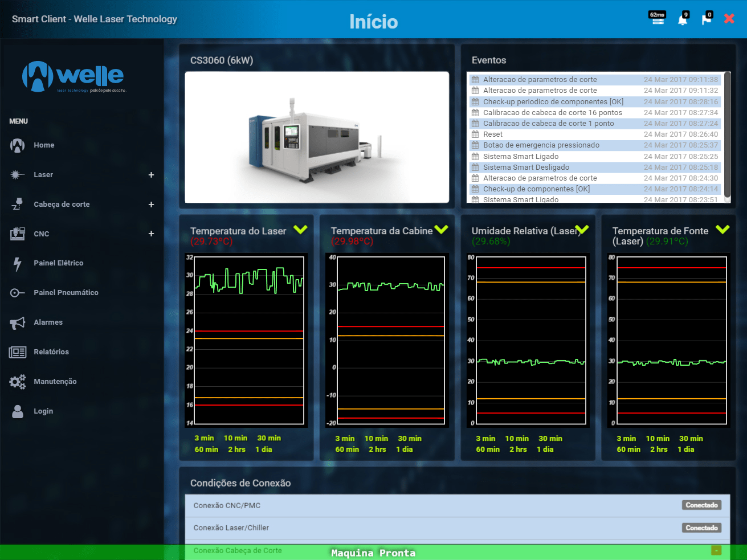This screenshot has height=560, width=747.
Task: Open Relatórios using its report icon
Action: click(x=18, y=351)
